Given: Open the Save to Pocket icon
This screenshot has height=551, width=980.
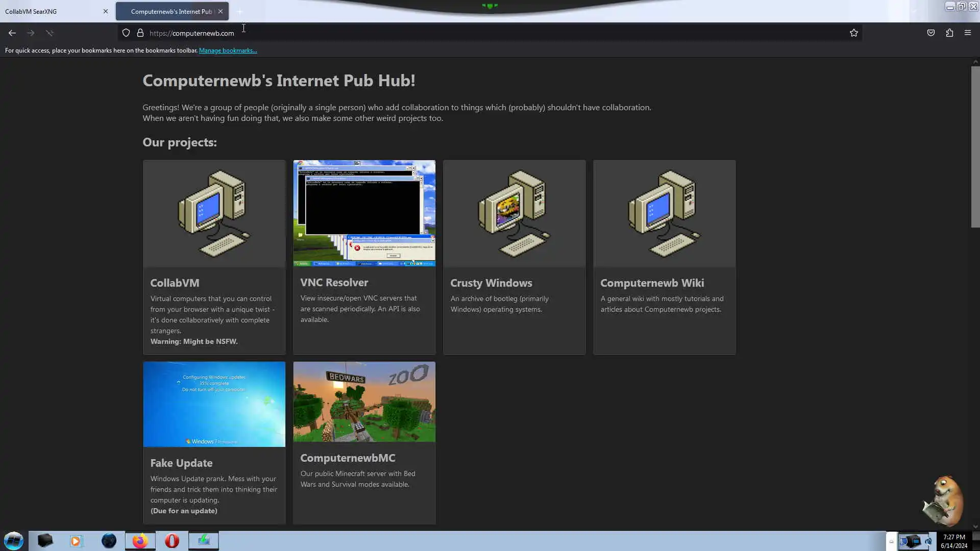Looking at the screenshot, I should pos(931,33).
